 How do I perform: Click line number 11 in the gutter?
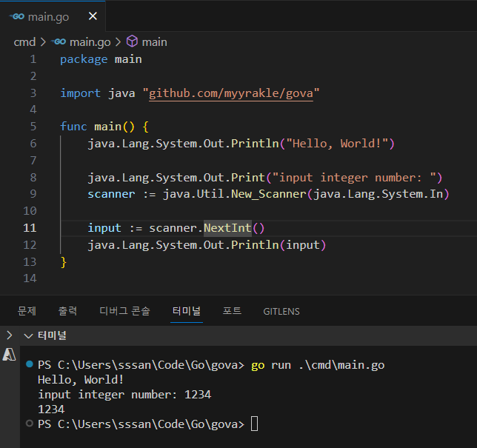click(29, 228)
